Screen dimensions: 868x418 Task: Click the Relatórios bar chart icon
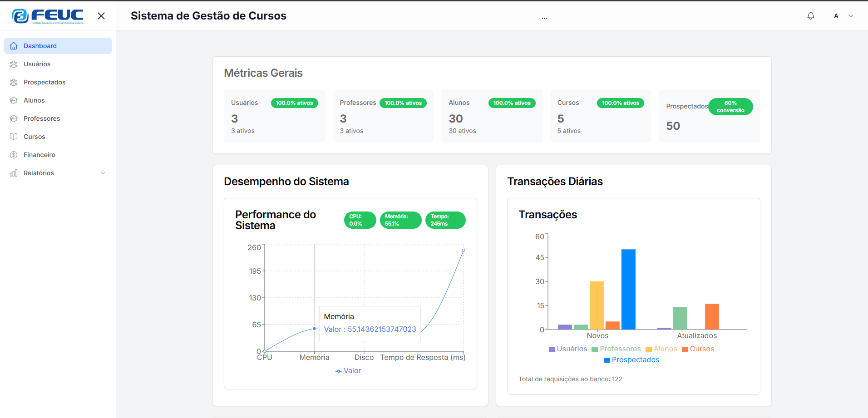tap(14, 173)
